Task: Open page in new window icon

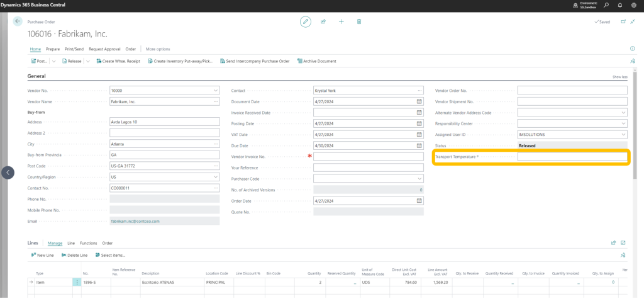Action: [x=623, y=22]
